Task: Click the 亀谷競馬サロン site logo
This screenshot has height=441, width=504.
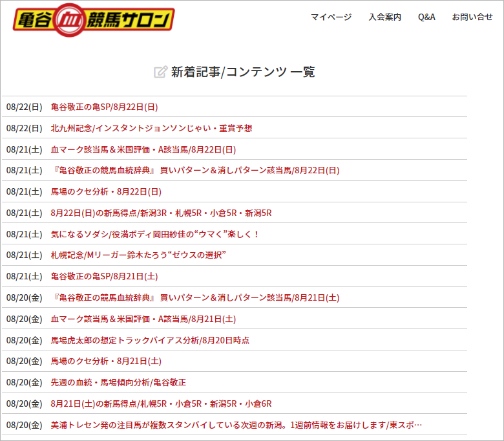Action: (x=94, y=20)
